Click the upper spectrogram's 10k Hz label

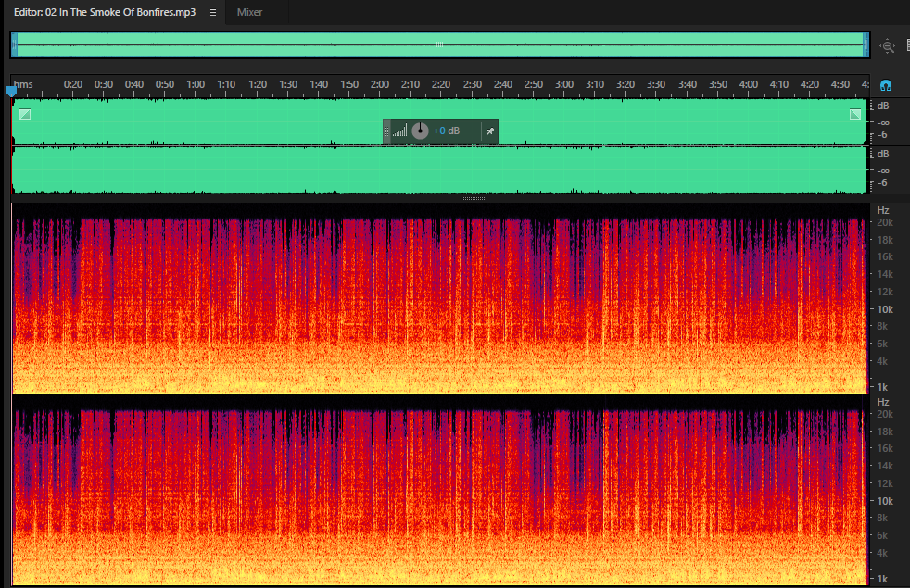[884, 309]
